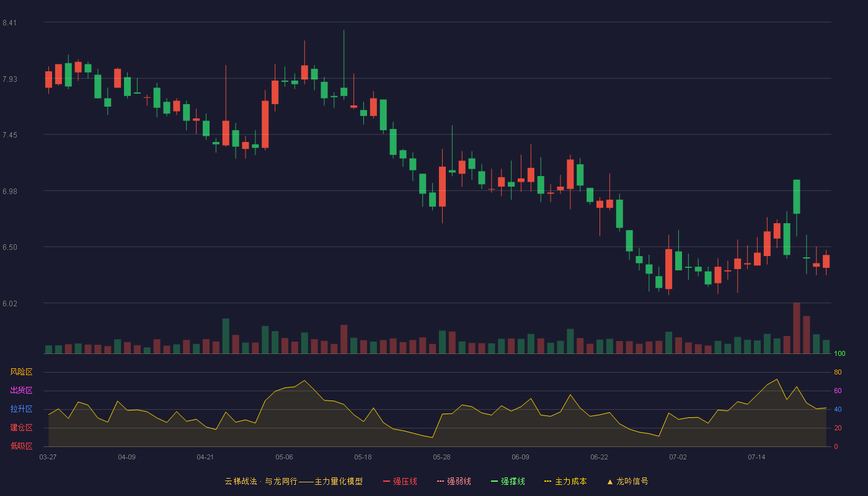Click the 6.50 price axis label

coord(9,247)
